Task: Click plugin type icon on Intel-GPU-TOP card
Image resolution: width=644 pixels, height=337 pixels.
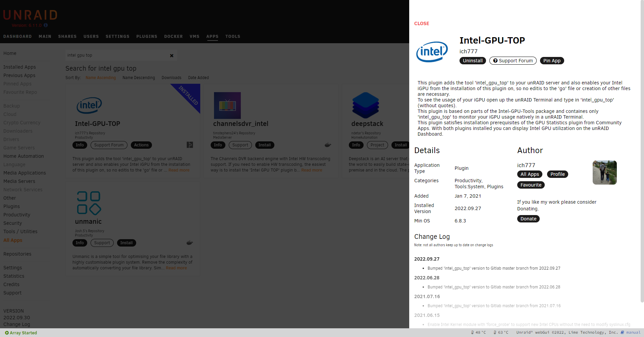Action: tap(190, 145)
